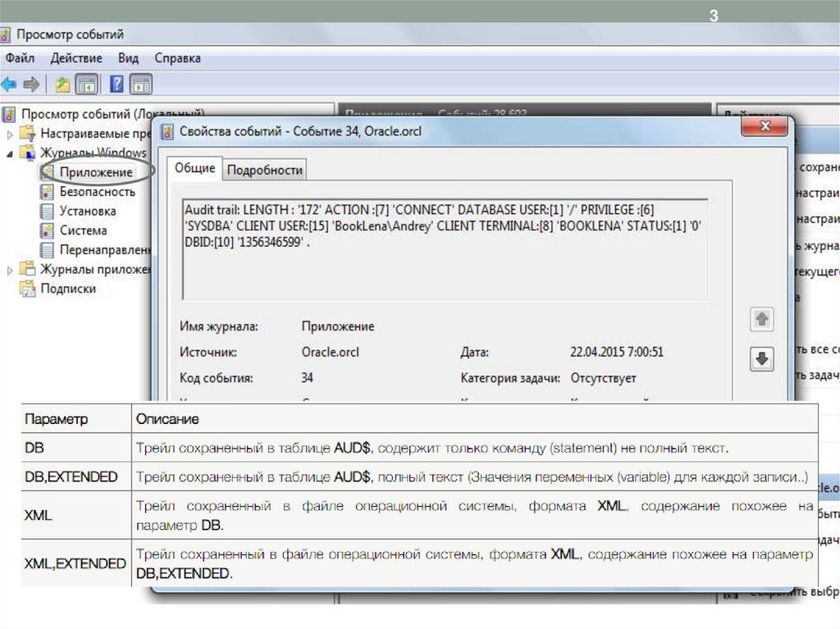Switch to the Подробности tab
840x629 pixels.
coord(265,170)
